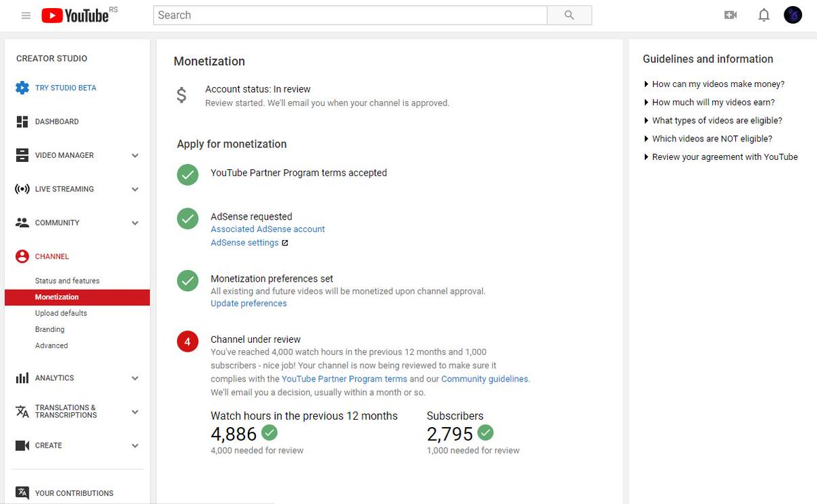The height and width of the screenshot is (504, 817).
Task: Open AdSense settings link
Action: pyautogui.click(x=244, y=243)
